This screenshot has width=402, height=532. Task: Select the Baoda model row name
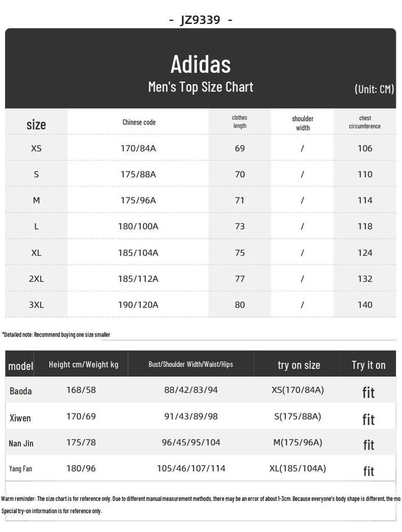(x=21, y=391)
